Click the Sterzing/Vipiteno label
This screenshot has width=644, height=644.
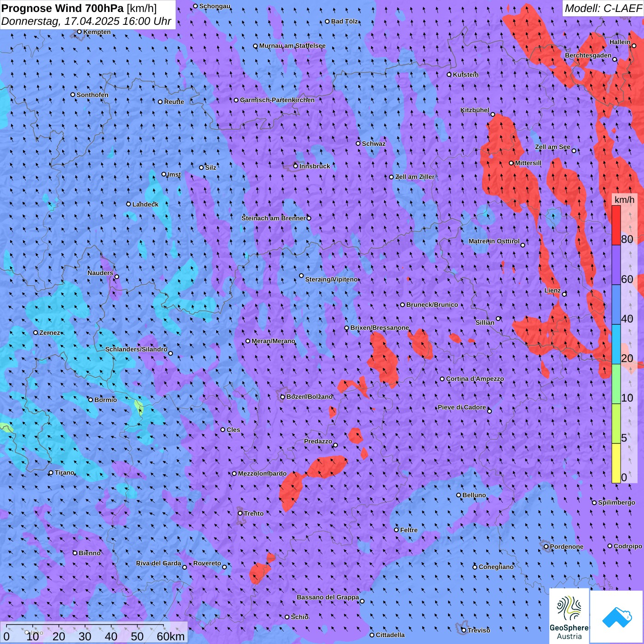click(x=331, y=279)
